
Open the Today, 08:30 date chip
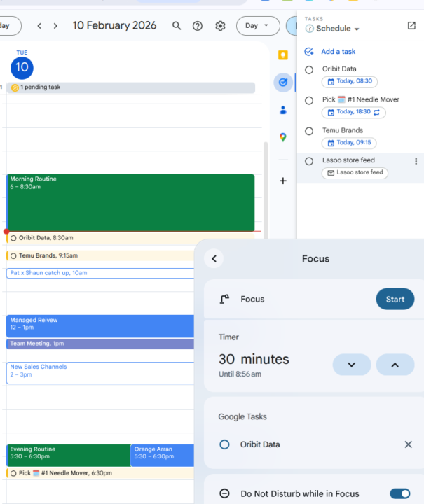point(350,81)
